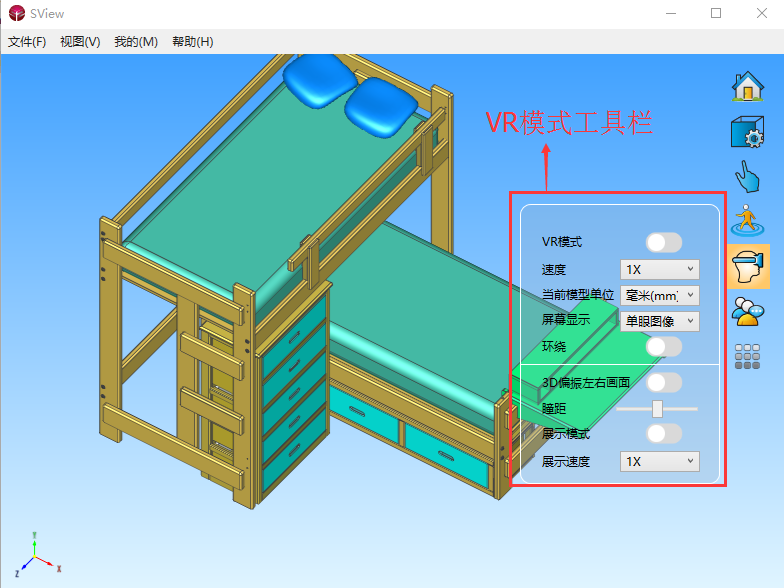Minimize the SView window
The width and height of the screenshot is (784, 588).
[x=671, y=14]
